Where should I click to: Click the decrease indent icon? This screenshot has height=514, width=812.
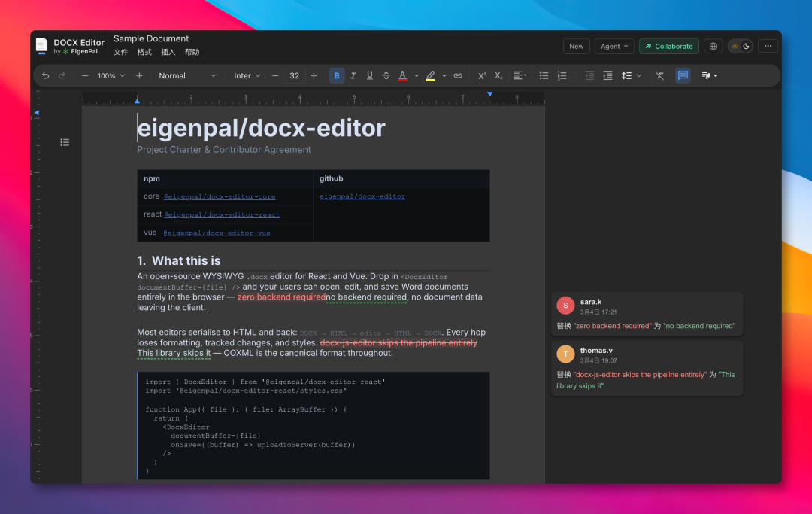(589, 76)
